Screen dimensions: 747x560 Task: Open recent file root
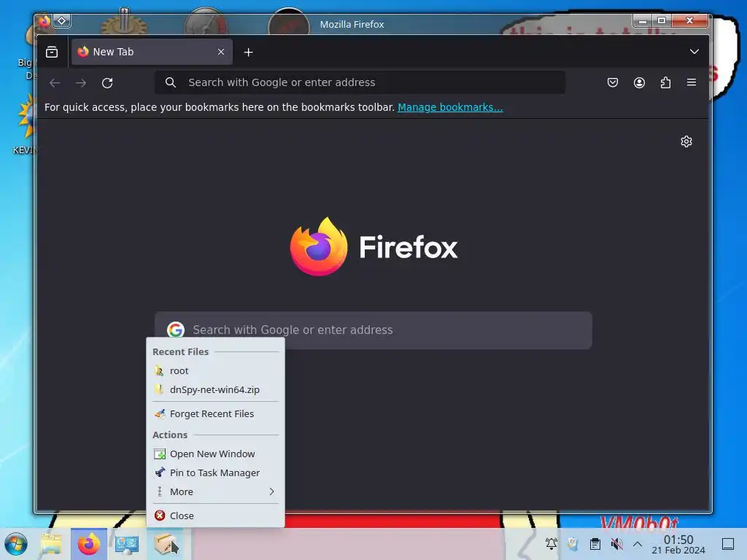[215, 370]
